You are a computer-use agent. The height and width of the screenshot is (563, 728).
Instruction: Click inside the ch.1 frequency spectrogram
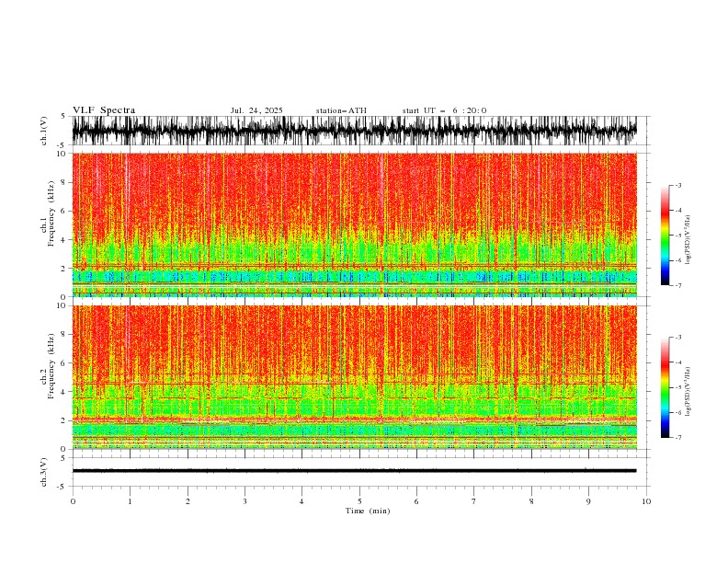tap(354, 224)
